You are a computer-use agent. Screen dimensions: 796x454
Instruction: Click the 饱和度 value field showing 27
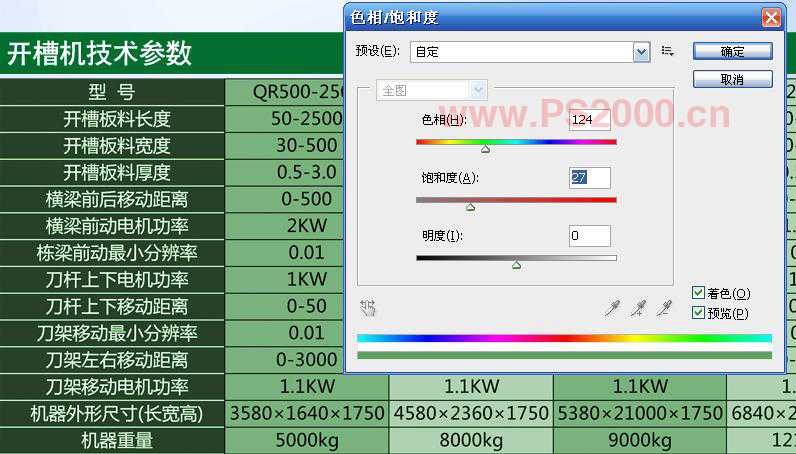tap(589, 178)
